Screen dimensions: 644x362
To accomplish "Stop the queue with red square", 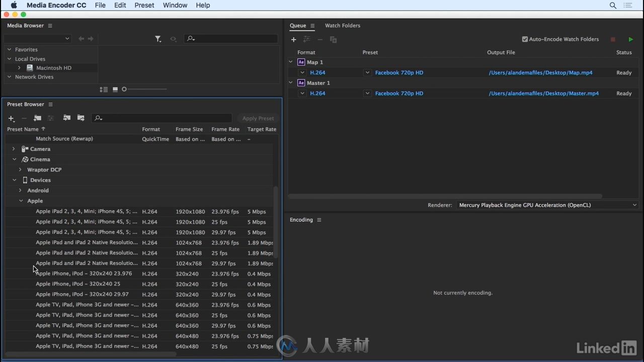I will click(x=613, y=39).
